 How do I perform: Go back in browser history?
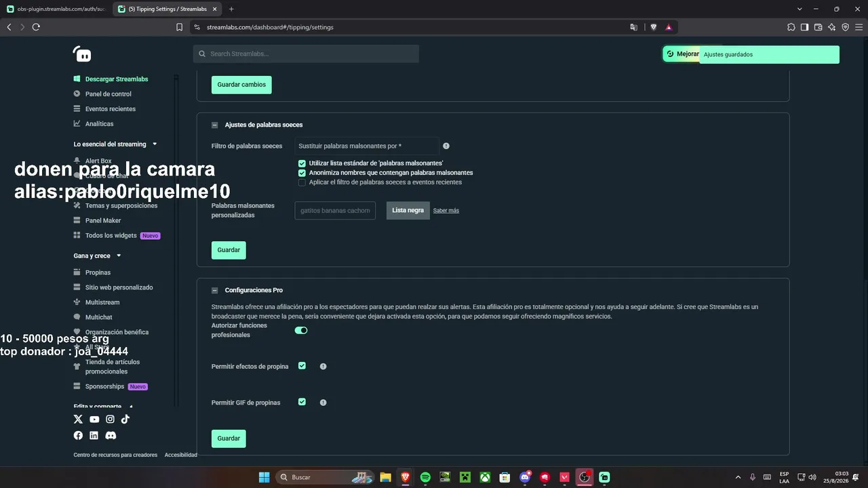click(x=9, y=27)
